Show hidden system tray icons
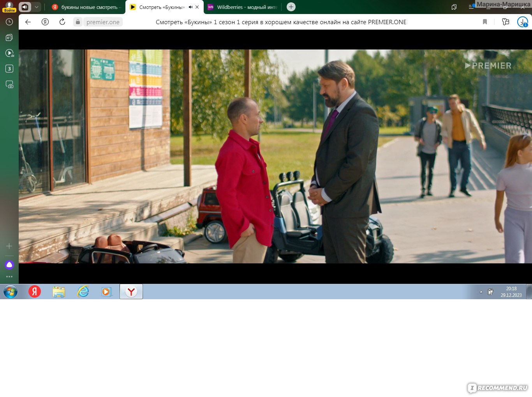The width and height of the screenshot is (532, 397). point(481,292)
